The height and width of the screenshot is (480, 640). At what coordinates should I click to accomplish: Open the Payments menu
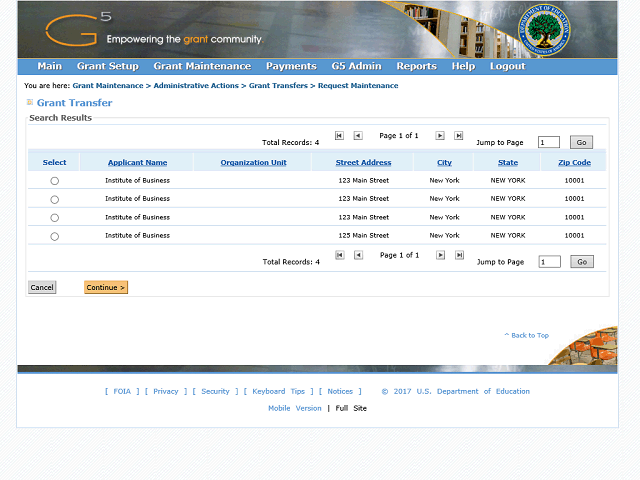coord(291,66)
